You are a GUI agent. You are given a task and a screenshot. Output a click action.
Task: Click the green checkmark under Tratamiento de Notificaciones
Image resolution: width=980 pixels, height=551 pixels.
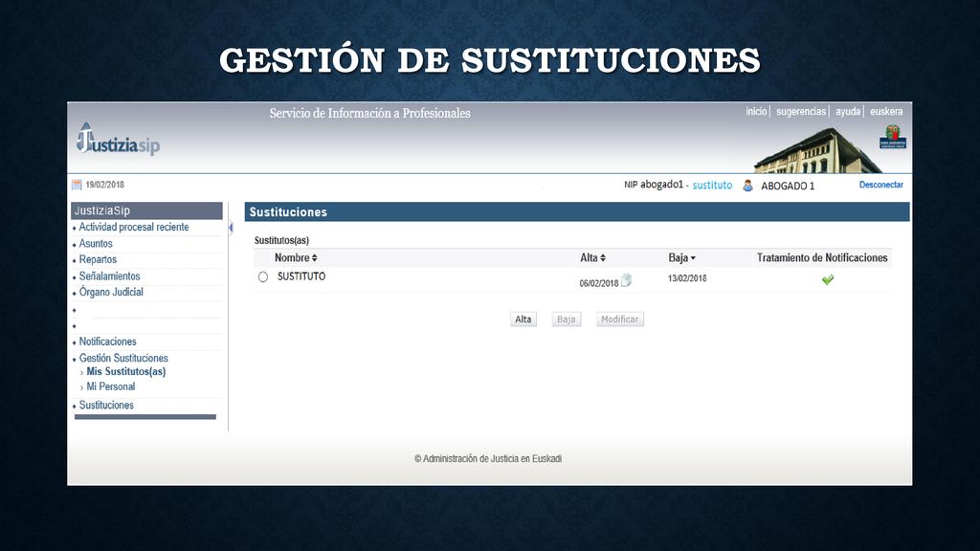click(x=828, y=279)
